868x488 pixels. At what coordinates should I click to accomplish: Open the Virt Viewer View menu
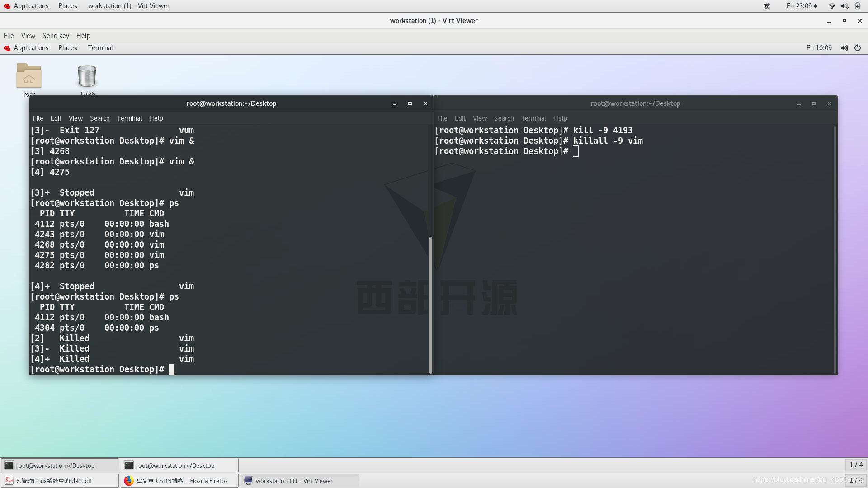(28, 36)
